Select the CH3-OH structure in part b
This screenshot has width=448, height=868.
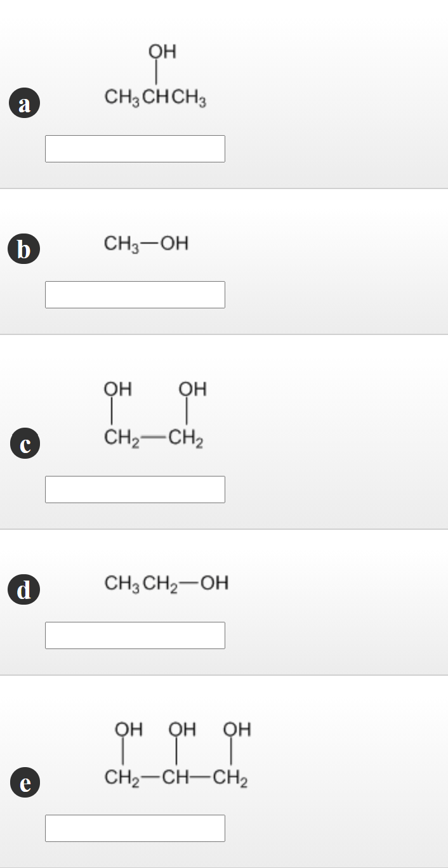click(x=147, y=243)
